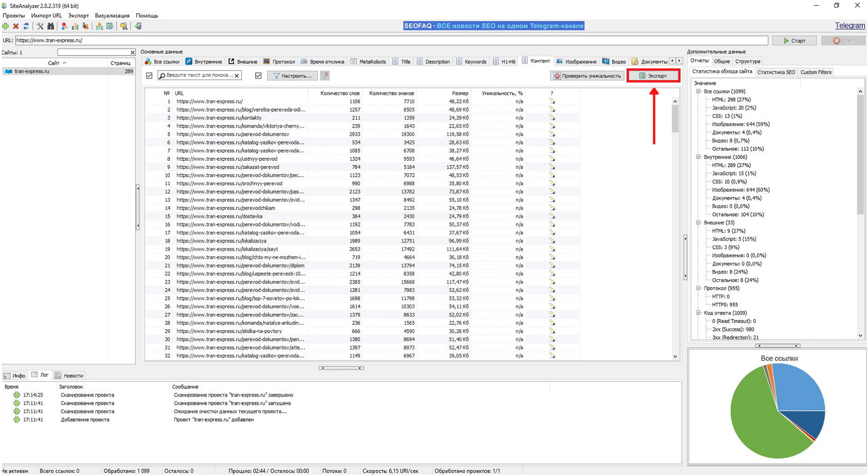Click the blue arrows rescan icon

click(x=26, y=26)
